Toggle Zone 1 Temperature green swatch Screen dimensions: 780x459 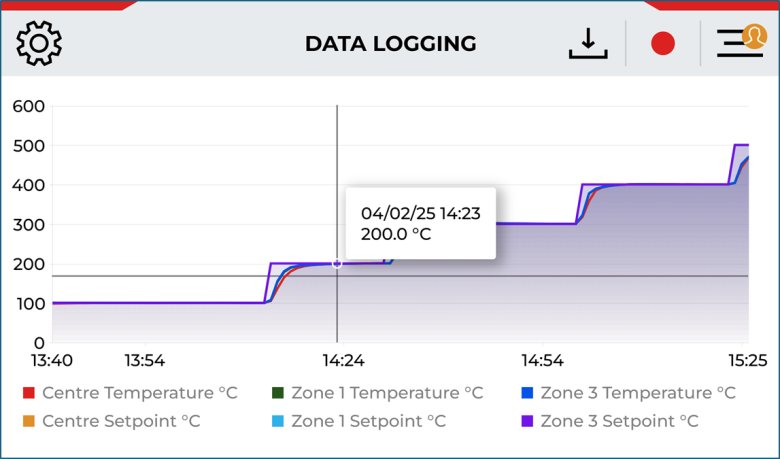pyautogui.click(x=278, y=393)
